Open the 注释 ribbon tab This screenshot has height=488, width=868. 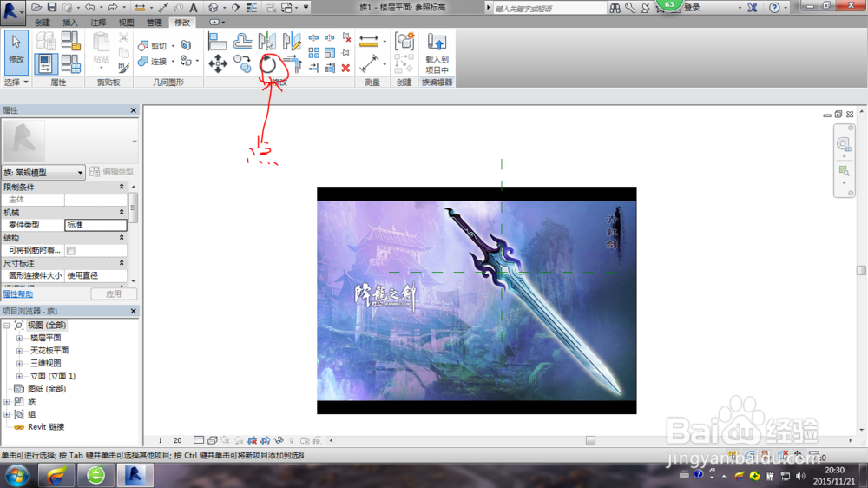click(x=98, y=23)
